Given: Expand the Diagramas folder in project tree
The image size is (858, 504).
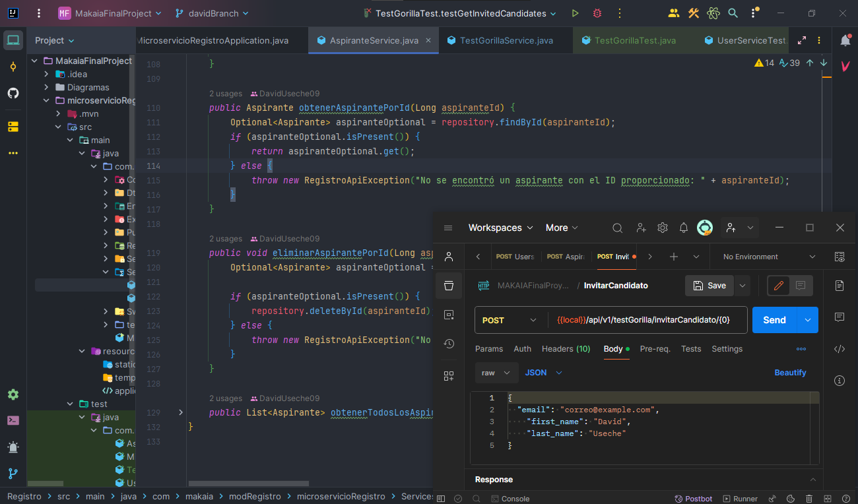Looking at the screenshot, I should [x=47, y=87].
